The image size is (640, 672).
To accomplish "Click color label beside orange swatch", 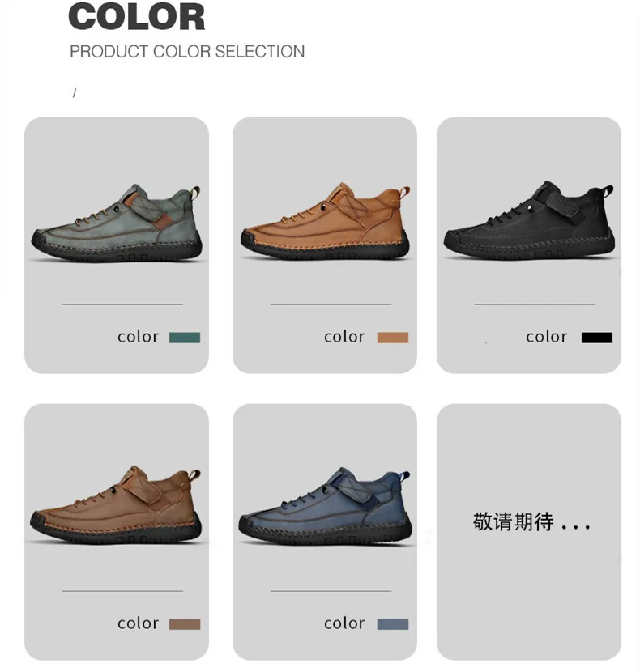I will [344, 337].
